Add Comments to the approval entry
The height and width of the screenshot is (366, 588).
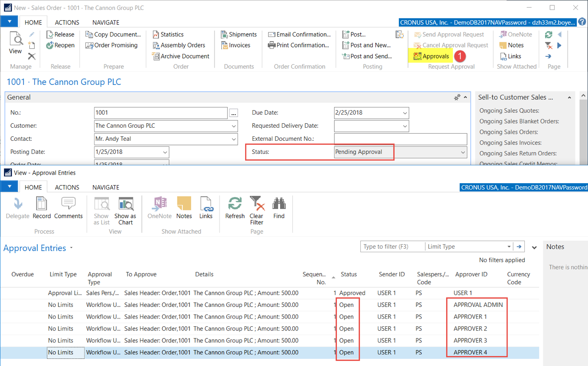[68, 208]
